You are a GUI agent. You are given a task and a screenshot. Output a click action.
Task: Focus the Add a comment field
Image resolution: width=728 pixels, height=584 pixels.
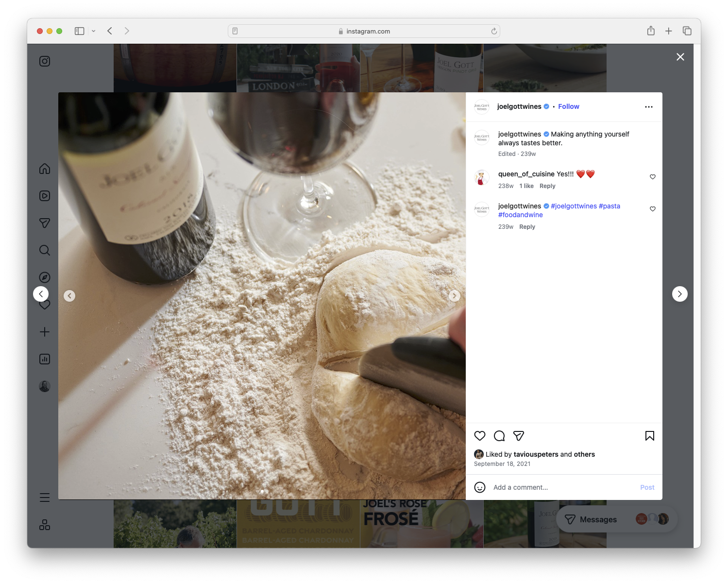pos(563,487)
